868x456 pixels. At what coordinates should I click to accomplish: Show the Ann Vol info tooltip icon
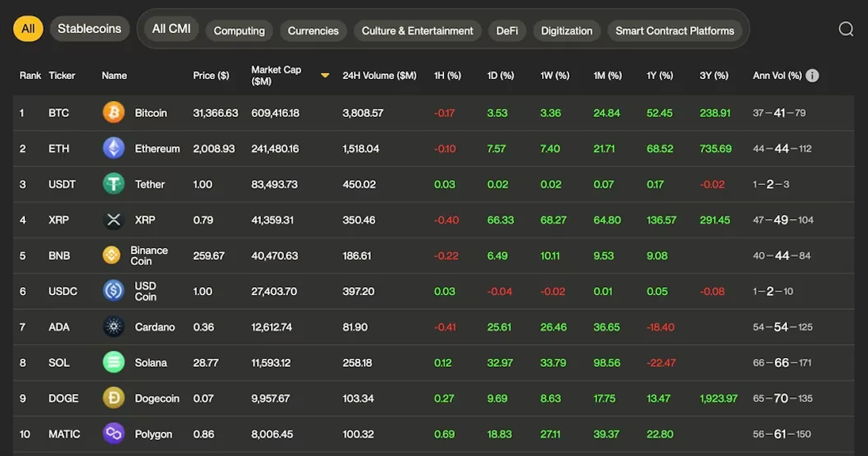tap(813, 76)
